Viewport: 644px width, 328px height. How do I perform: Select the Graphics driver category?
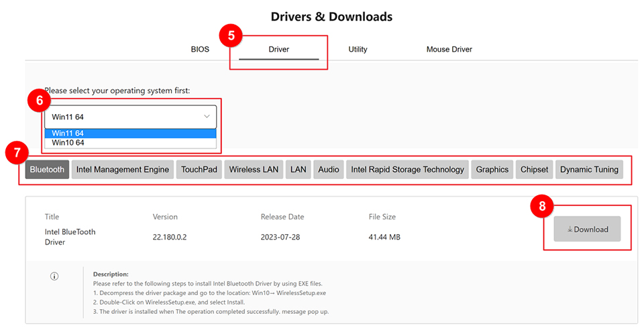tap(492, 170)
